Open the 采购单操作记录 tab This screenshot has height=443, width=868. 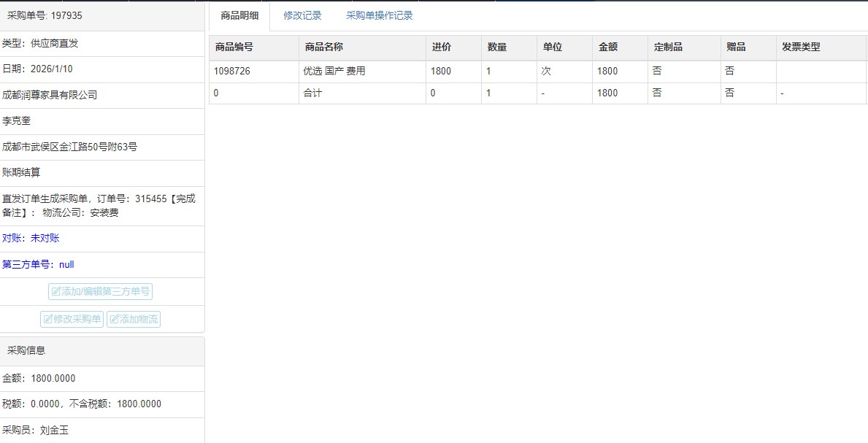point(379,15)
